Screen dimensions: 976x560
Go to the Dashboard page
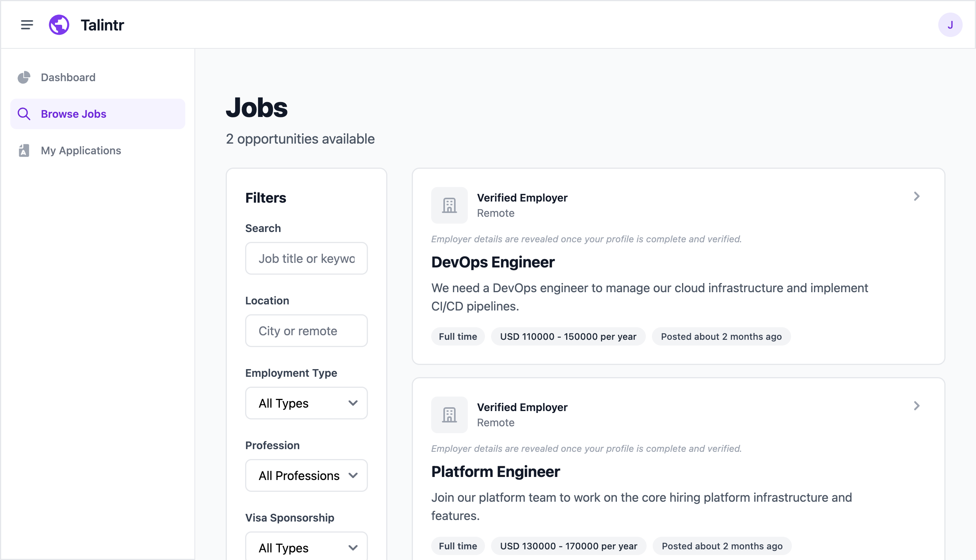(68, 77)
